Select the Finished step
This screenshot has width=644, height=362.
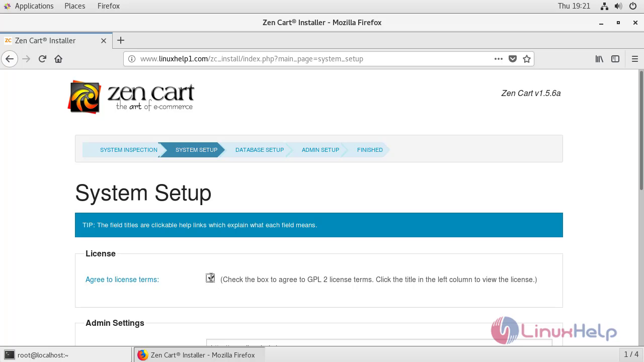point(370,150)
